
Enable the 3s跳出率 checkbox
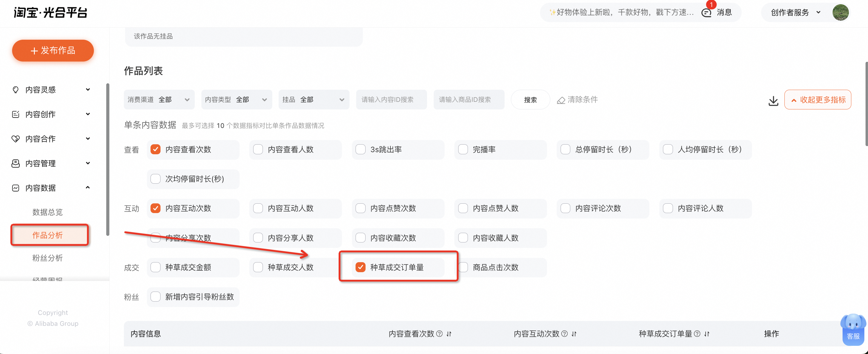coord(360,149)
